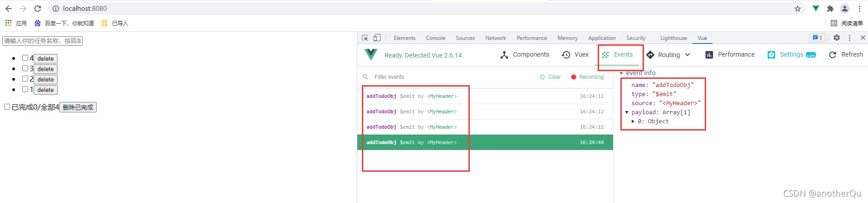Viewport: 868px width, 203px height.
Task: Focus the localhost:8080 address bar
Action: (426, 9)
